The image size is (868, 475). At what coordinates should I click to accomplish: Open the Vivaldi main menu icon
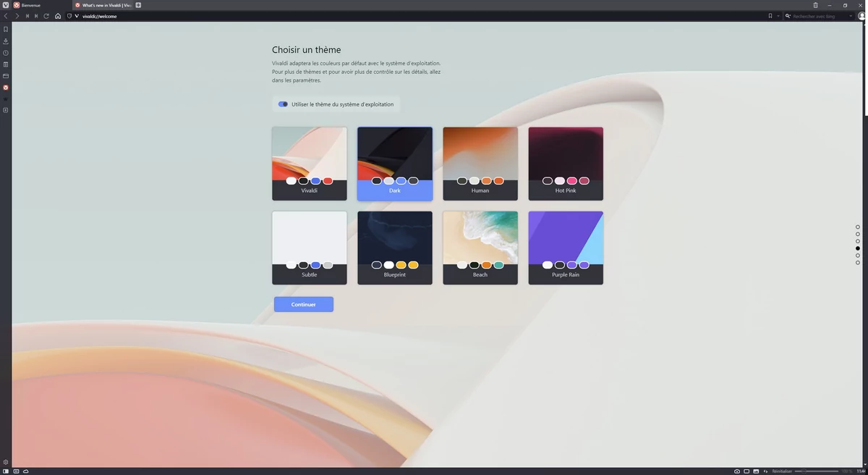6,5
